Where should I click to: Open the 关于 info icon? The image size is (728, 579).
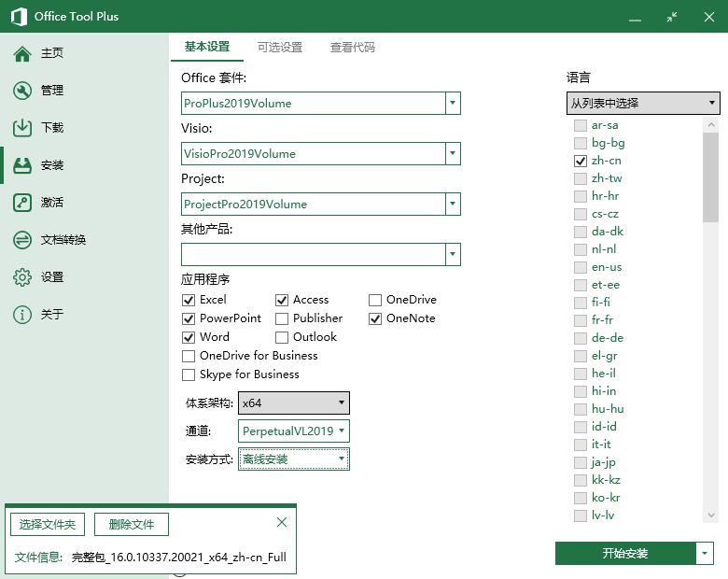coord(22,315)
